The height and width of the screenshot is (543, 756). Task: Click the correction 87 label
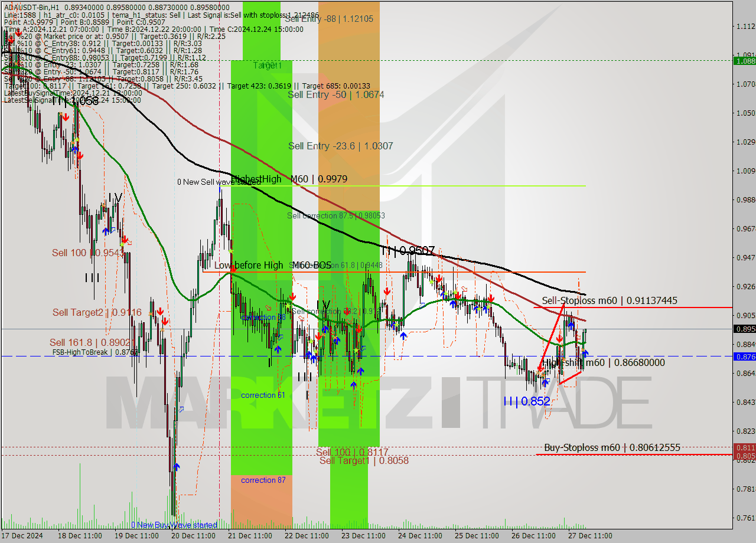tap(263, 480)
